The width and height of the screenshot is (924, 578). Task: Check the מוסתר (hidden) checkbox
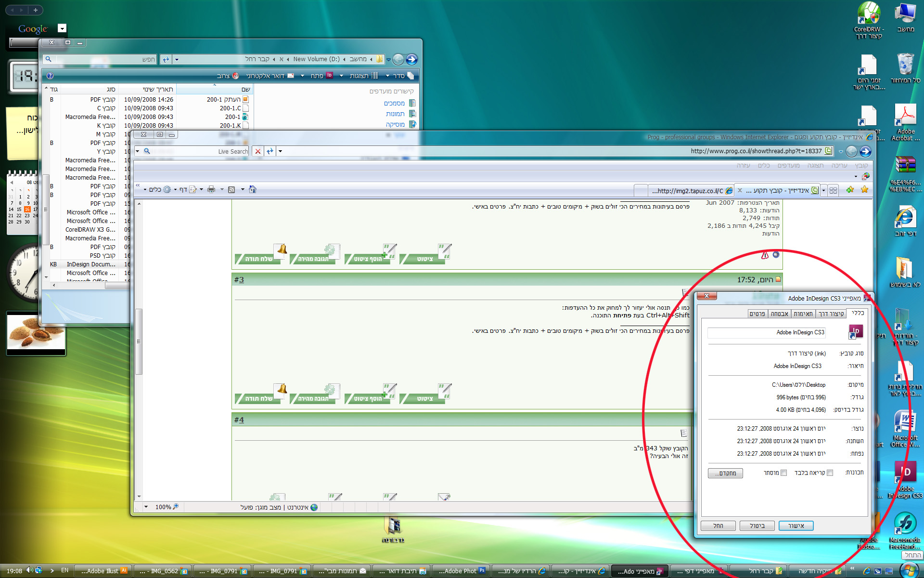783,473
